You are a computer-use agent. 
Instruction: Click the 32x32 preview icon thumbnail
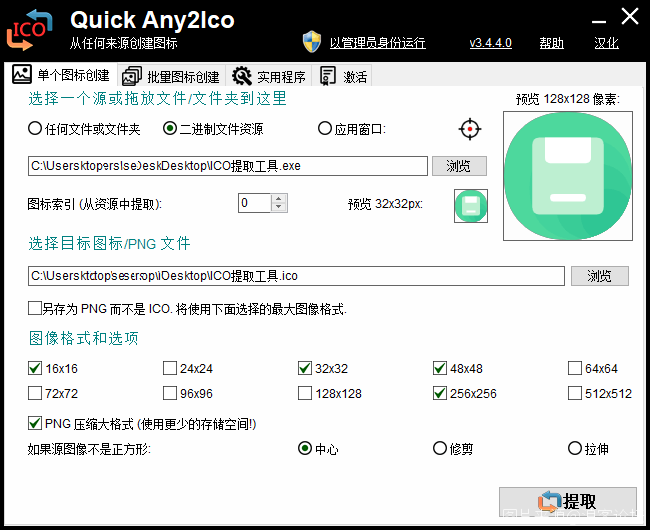[470, 204]
